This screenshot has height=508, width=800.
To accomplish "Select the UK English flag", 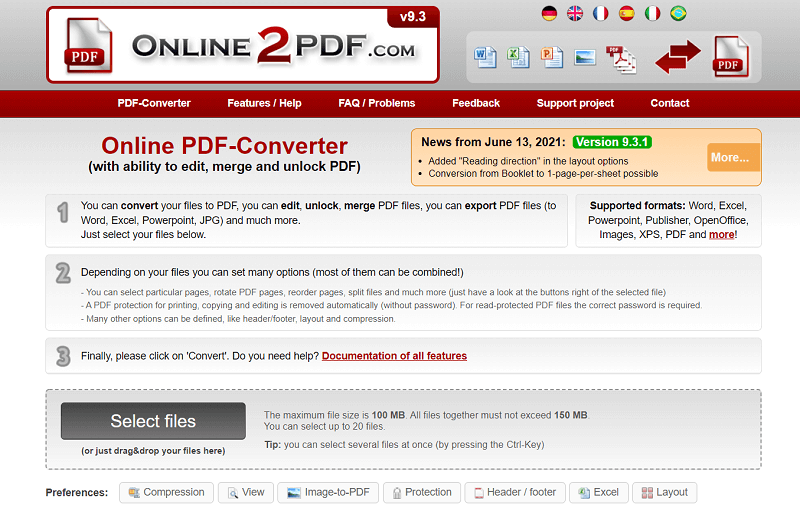I will tap(575, 13).
